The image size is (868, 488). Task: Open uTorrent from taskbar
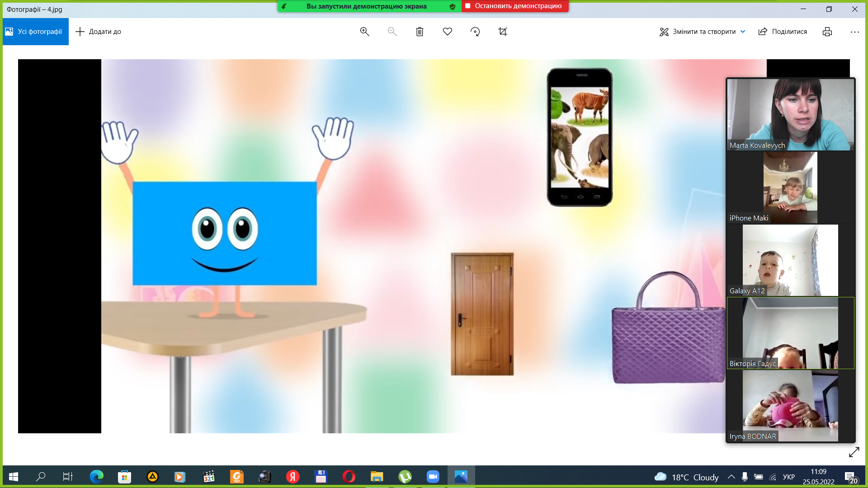[x=405, y=477]
